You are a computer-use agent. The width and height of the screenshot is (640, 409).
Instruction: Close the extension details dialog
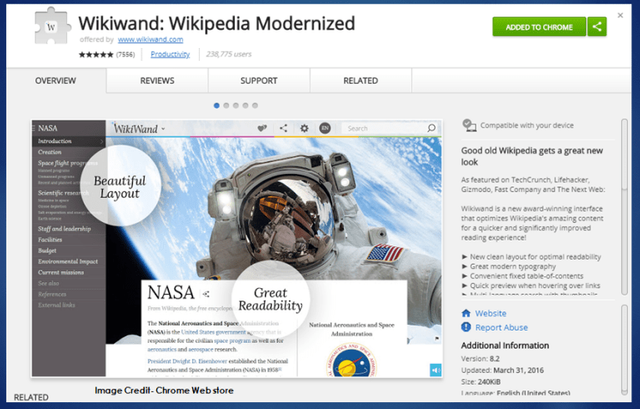(620, 16)
